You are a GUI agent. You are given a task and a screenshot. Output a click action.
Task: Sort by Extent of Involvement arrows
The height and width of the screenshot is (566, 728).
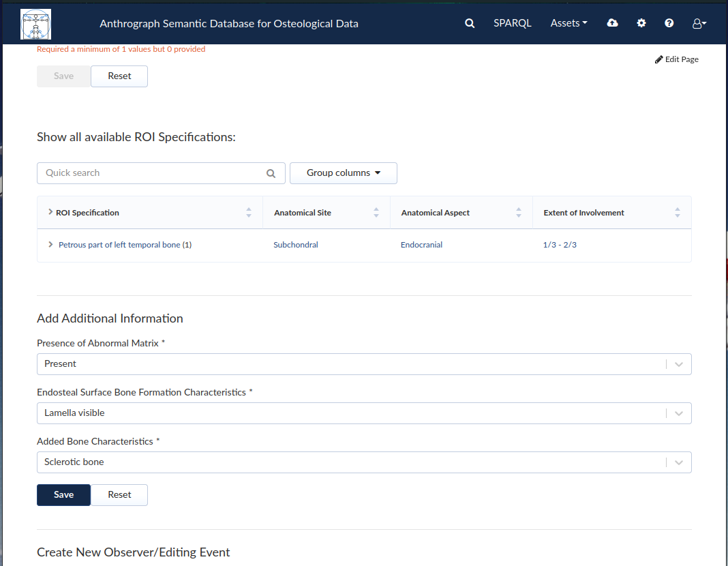tap(678, 213)
